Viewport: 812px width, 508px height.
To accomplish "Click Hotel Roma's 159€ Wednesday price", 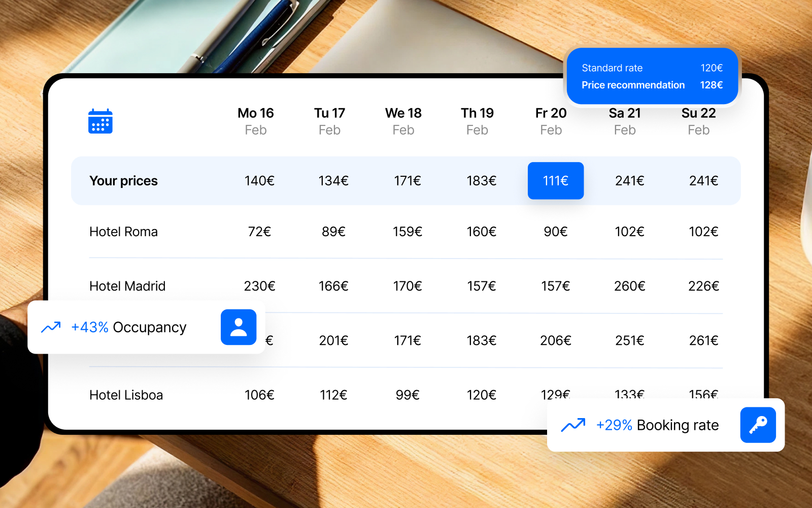I will point(408,232).
